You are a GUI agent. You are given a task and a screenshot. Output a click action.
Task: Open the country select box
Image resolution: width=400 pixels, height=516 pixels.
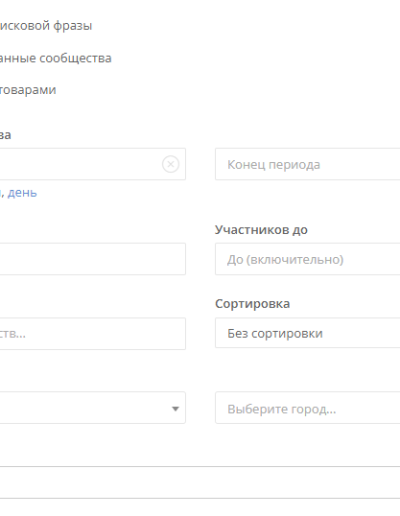pyautogui.click(x=93, y=408)
